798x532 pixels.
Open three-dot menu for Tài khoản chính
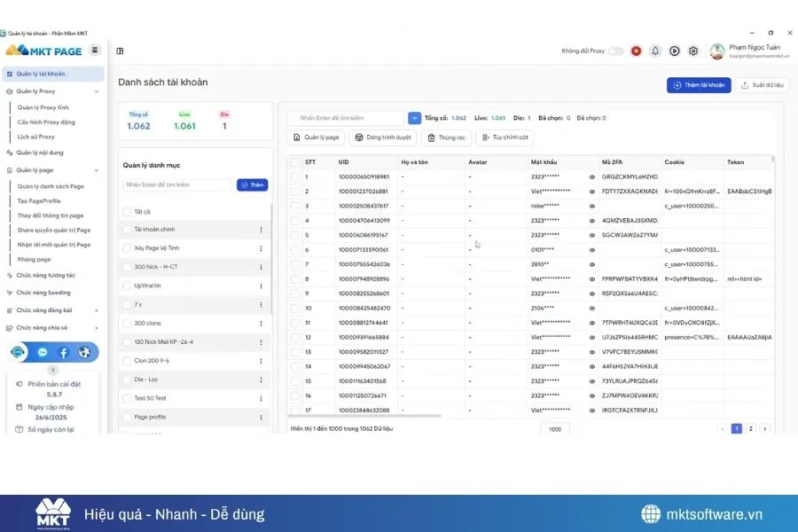coord(261,230)
